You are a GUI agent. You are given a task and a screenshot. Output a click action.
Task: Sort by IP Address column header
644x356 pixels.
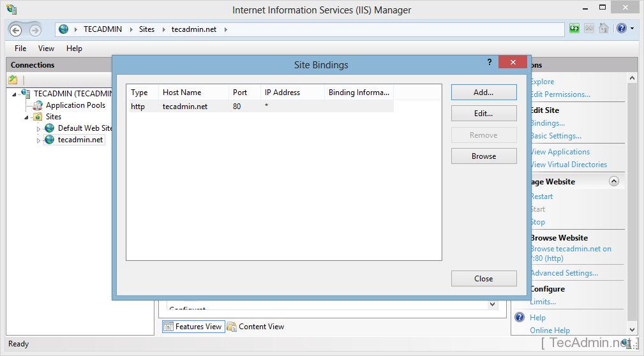coord(292,93)
